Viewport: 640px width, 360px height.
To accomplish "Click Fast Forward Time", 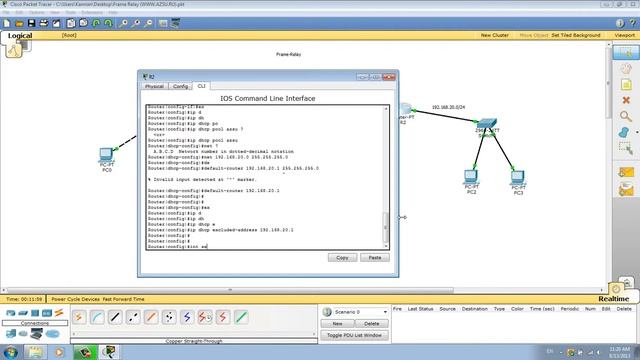I will [x=123, y=299].
